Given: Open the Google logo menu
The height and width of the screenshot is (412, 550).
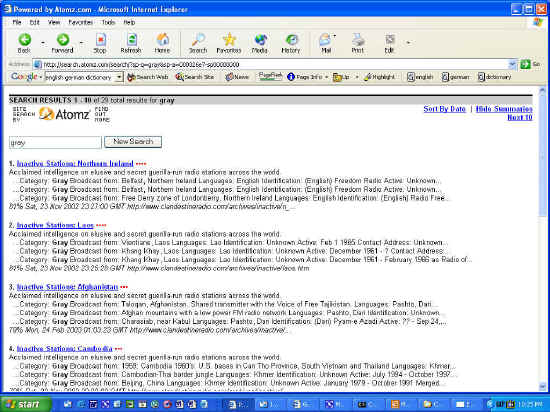Looking at the screenshot, I should click(26, 77).
